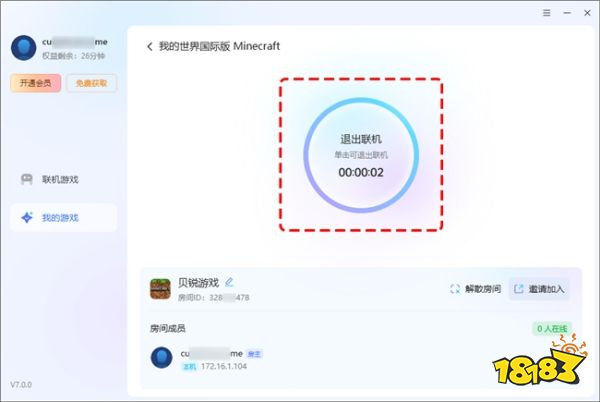Click the 开通会员 membership button
This screenshot has height=402, width=600.
36,83
